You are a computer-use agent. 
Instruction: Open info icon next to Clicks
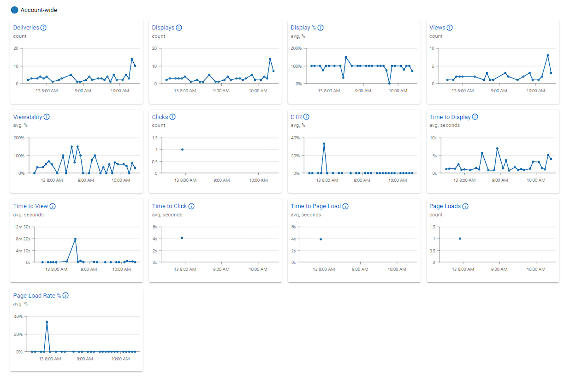173,117
